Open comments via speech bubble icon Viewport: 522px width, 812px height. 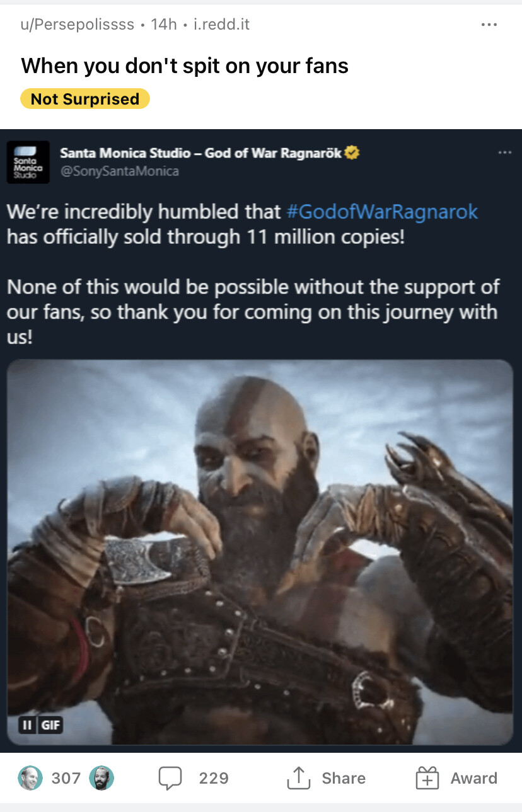[170, 778]
